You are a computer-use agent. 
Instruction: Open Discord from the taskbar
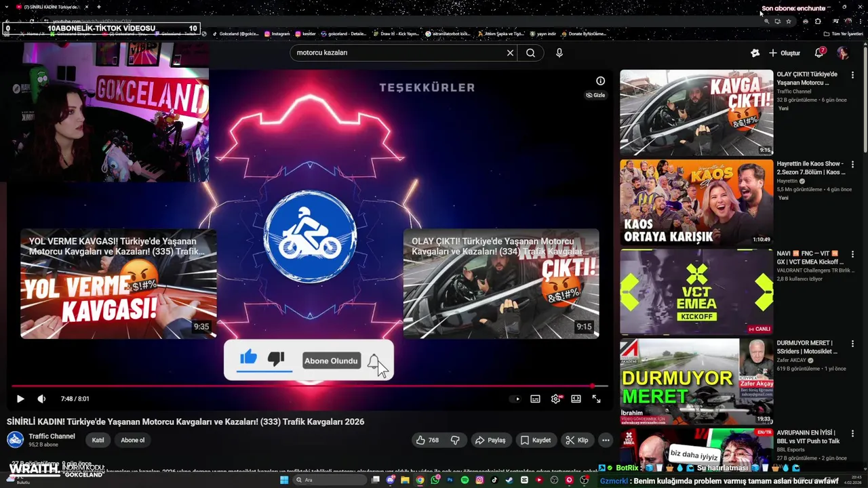pos(391,480)
